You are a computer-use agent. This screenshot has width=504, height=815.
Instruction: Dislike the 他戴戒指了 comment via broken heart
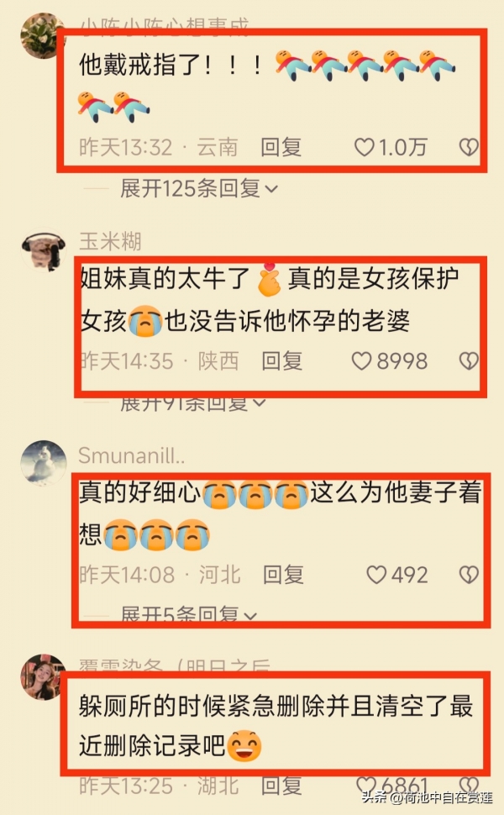(x=469, y=148)
